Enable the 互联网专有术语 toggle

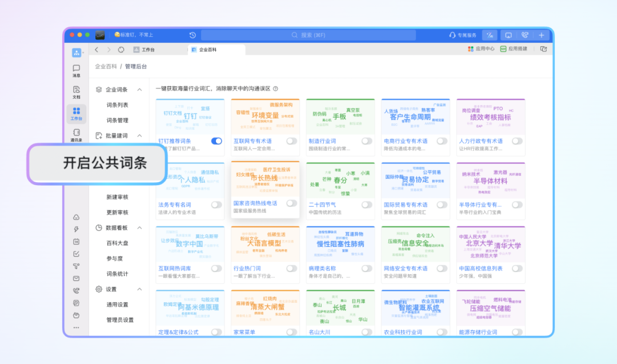(x=291, y=141)
